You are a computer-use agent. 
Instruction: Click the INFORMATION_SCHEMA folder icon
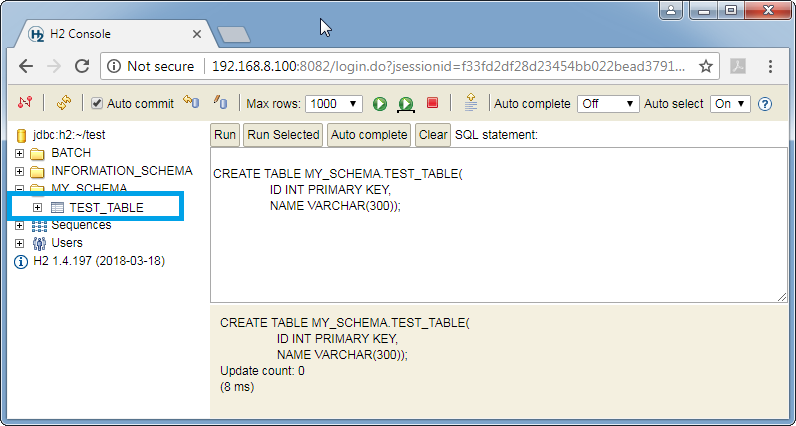pyautogui.click(x=37, y=172)
